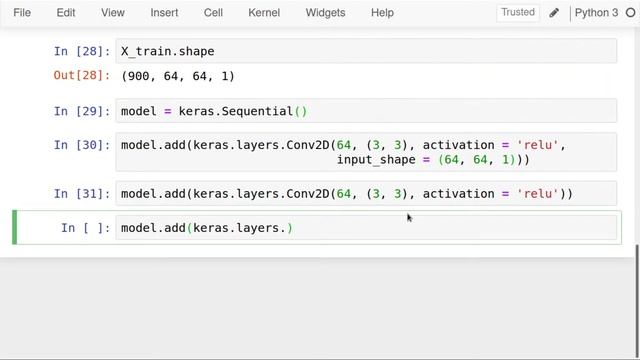Click the In [28] prompt label

[x=82, y=51]
